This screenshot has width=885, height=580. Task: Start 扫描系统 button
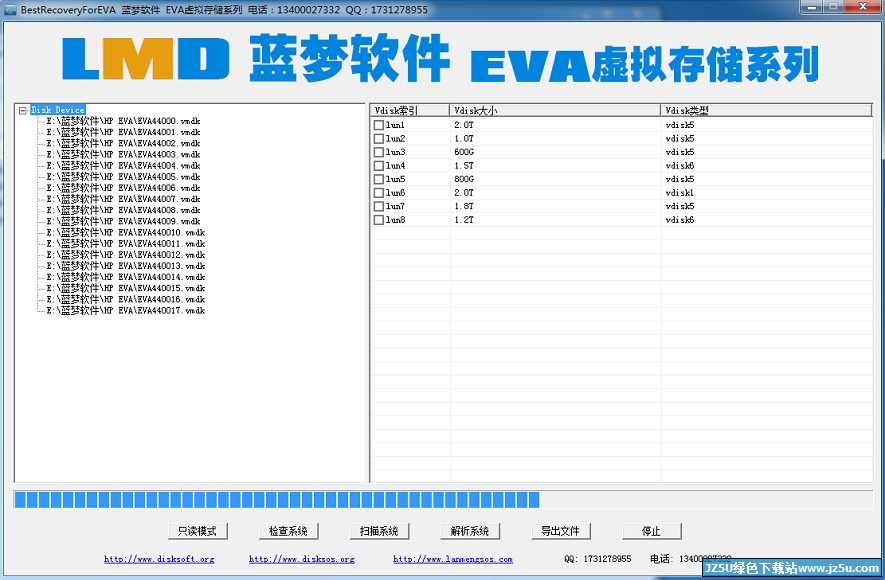[379, 531]
